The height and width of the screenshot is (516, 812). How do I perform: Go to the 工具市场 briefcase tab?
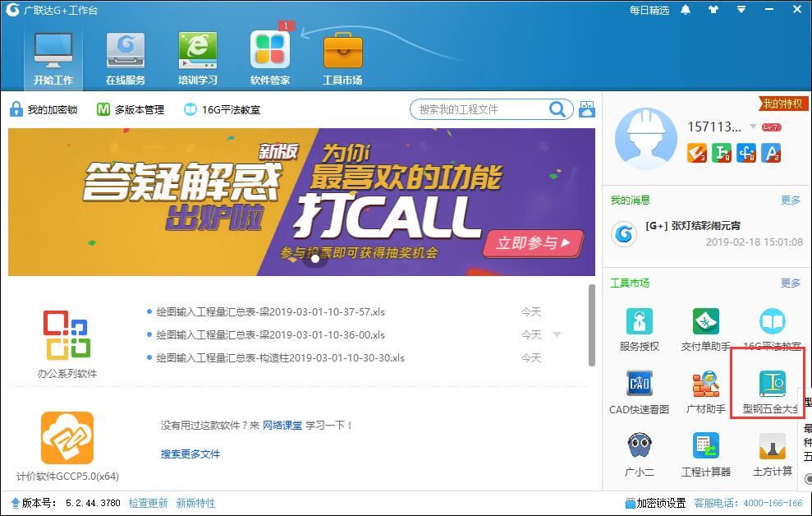(342, 58)
